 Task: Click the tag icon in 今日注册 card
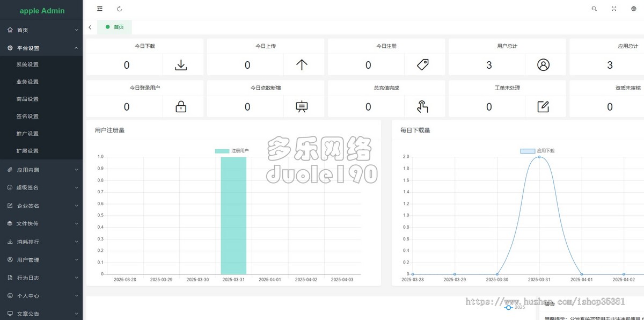pyautogui.click(x=423, y=65)
